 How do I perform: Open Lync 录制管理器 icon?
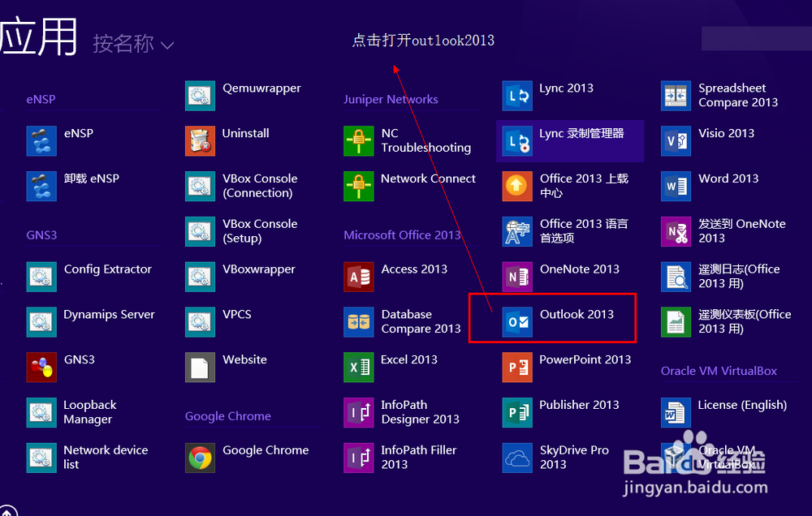pyautogui.click(x=517, y=141)
